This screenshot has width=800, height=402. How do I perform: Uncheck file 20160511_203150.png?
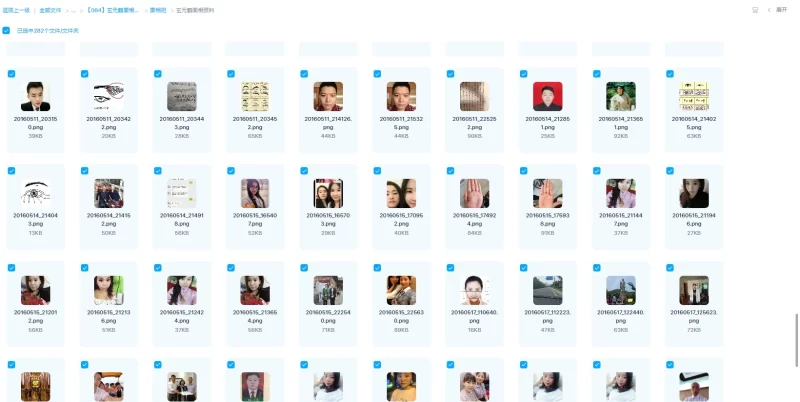tap(12, 74)
